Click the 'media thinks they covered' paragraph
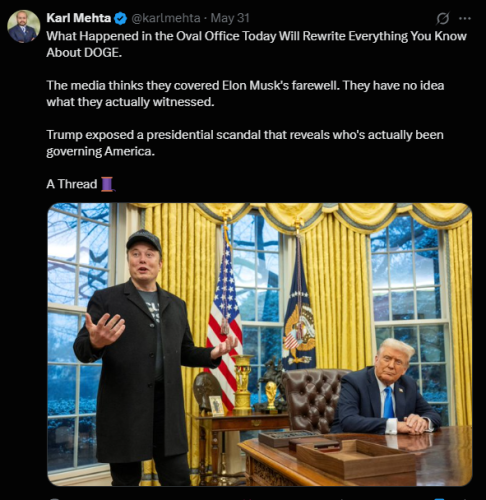The height and width of the screenshot is (500, 486). coord(245,94)
